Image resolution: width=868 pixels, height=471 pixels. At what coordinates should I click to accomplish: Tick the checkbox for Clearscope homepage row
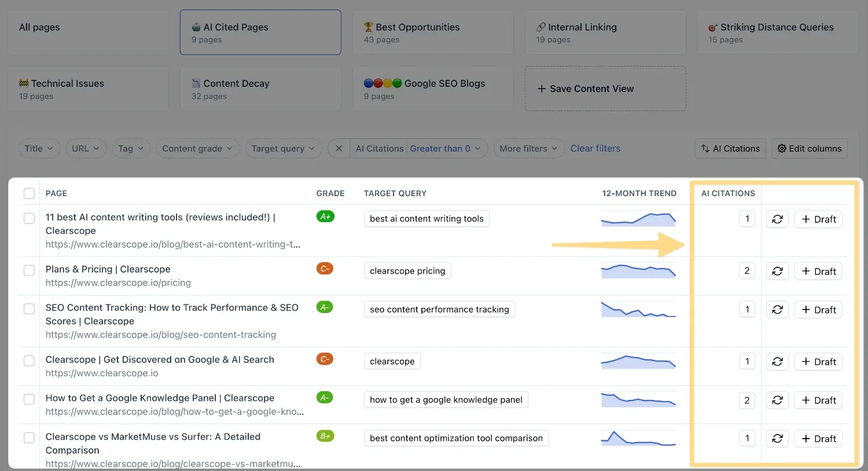29,360
